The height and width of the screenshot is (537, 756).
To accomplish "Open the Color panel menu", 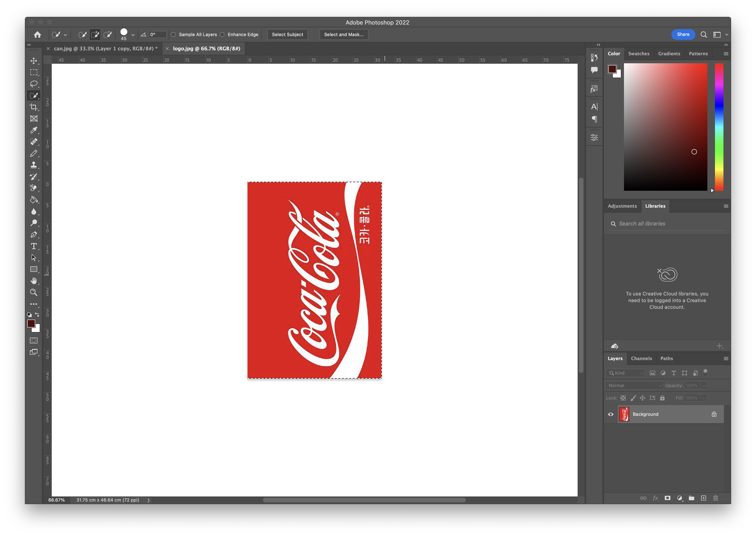I will tap(726, 53).
